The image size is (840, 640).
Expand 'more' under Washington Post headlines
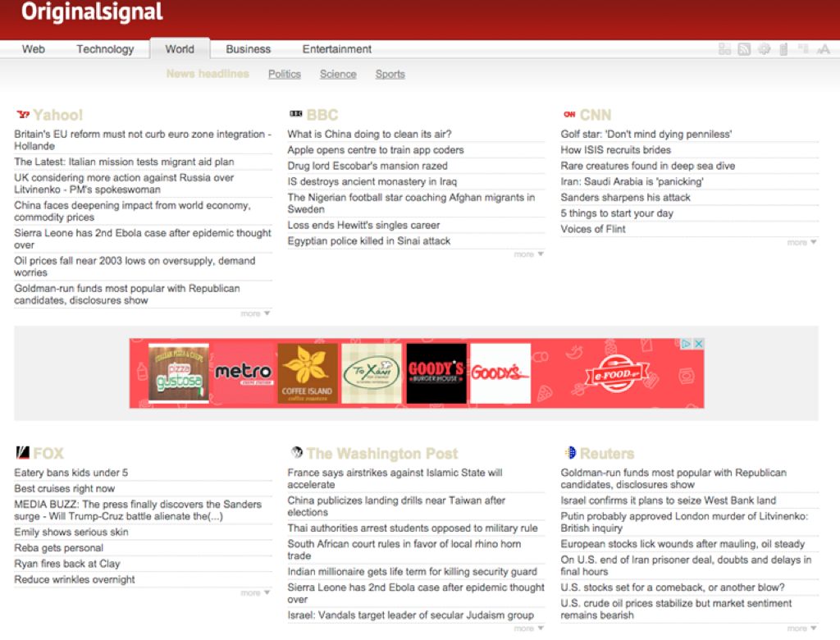click(528, 629)
